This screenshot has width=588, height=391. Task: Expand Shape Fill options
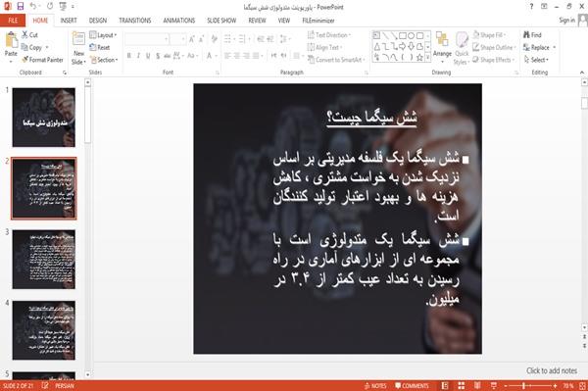point(489,35)
